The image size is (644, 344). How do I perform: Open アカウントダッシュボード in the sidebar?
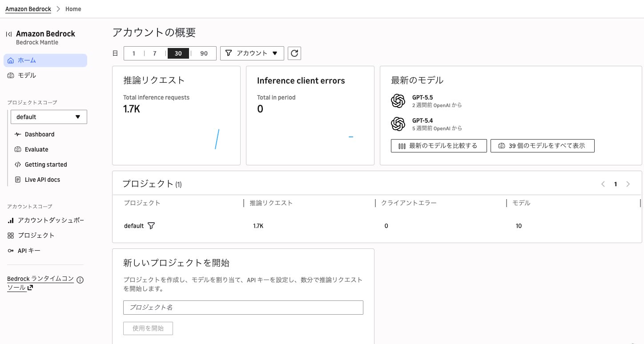click(51, 220)
